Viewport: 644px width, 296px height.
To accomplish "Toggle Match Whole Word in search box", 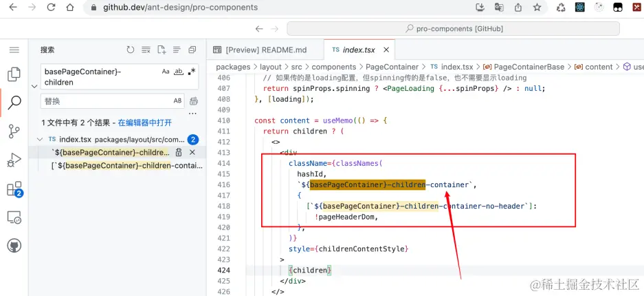I will click(x=179, y=72).
